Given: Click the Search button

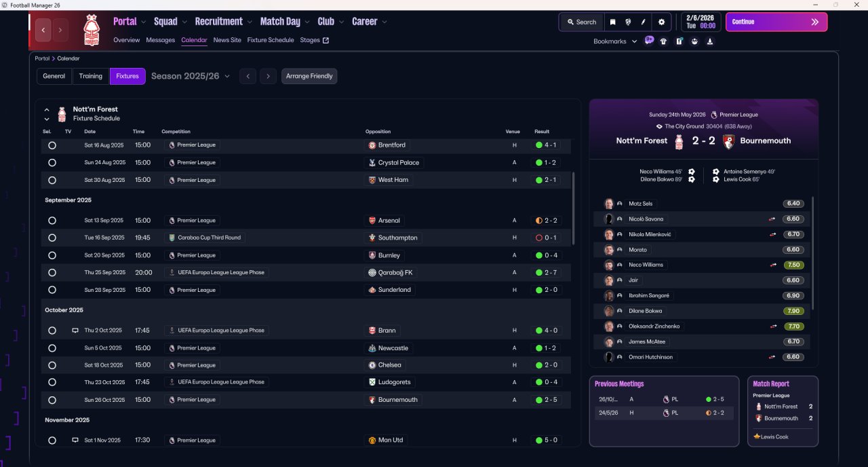Looking at the screenshot, I should click(582, 22).
